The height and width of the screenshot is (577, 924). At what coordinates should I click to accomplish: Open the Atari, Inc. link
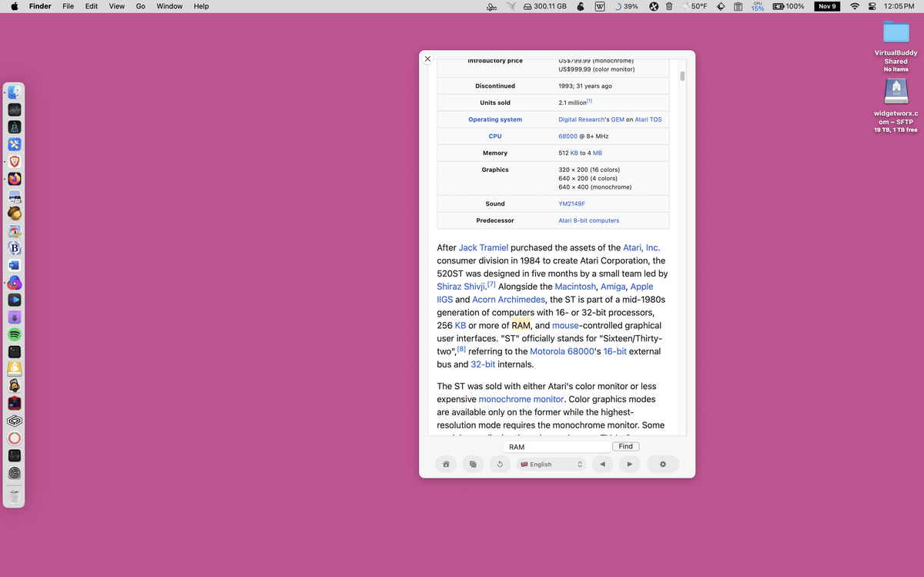[x=641, y=248]
